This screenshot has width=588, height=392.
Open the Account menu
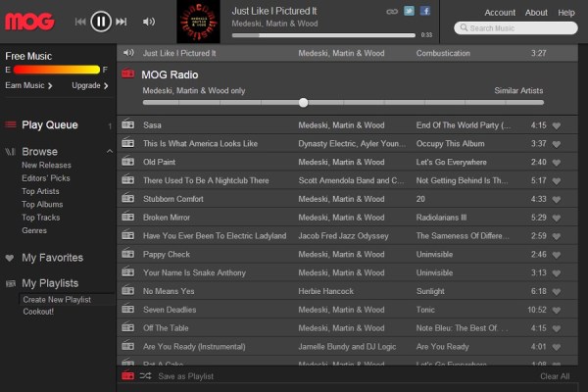500,13
